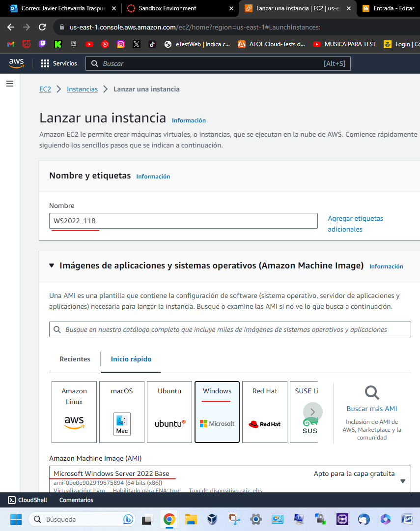Click the AWS logo in the header
420x531 pixels.
[16, 63]
